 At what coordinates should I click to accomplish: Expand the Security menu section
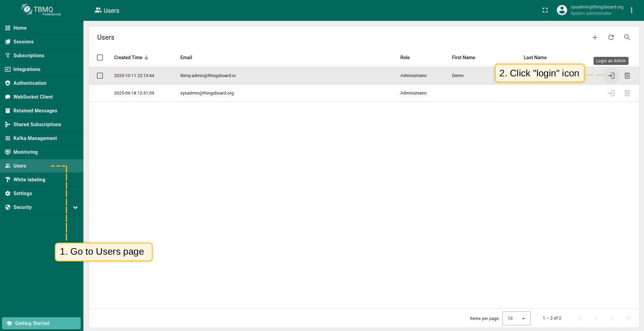tap(75, 208)
